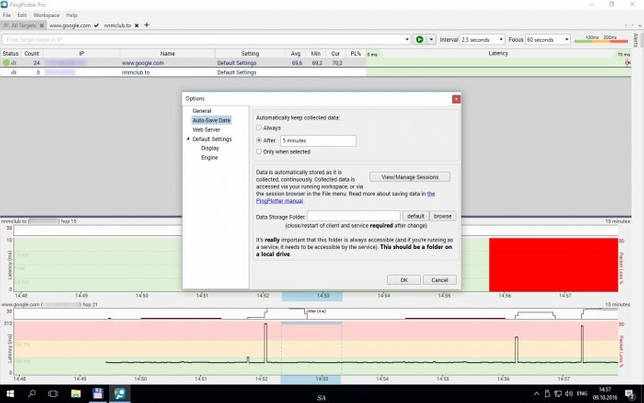Screen dimensions: 644x403
Task: Click the Data Storage Folder text field
Action: (354, 216)
